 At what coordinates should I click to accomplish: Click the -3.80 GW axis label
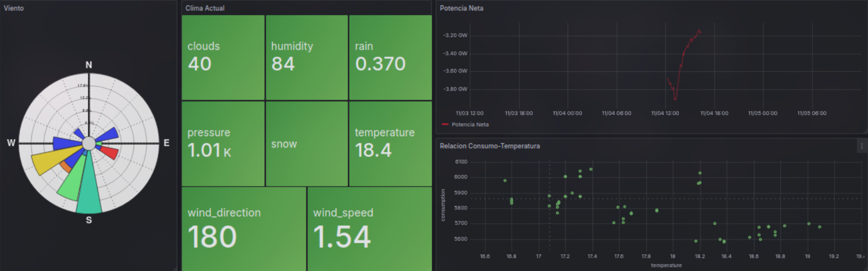455,89
